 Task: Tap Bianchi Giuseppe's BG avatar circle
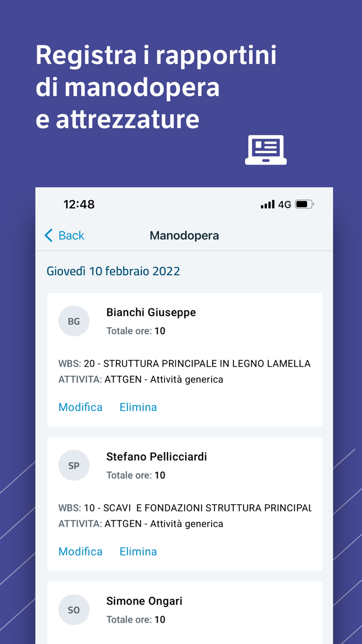(74, 321)
